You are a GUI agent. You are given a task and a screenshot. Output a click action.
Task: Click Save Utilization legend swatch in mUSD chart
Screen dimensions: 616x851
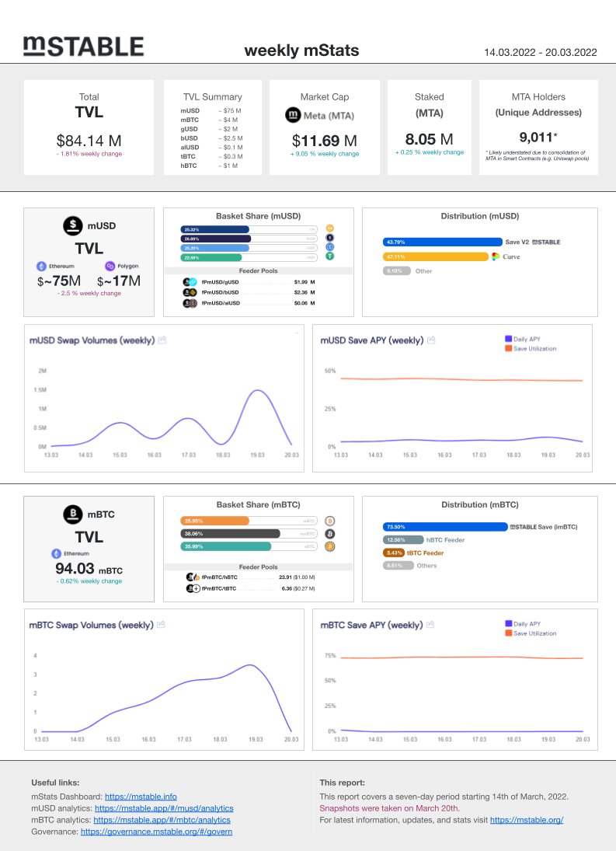[x=509, y=348]
